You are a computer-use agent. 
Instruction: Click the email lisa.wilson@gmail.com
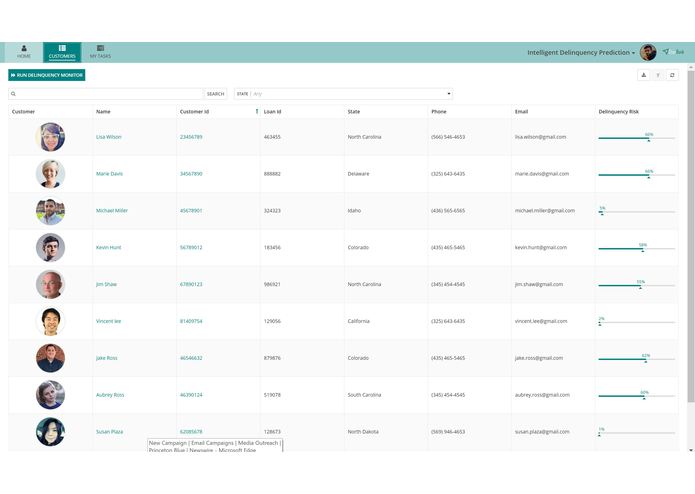point(540,137)
